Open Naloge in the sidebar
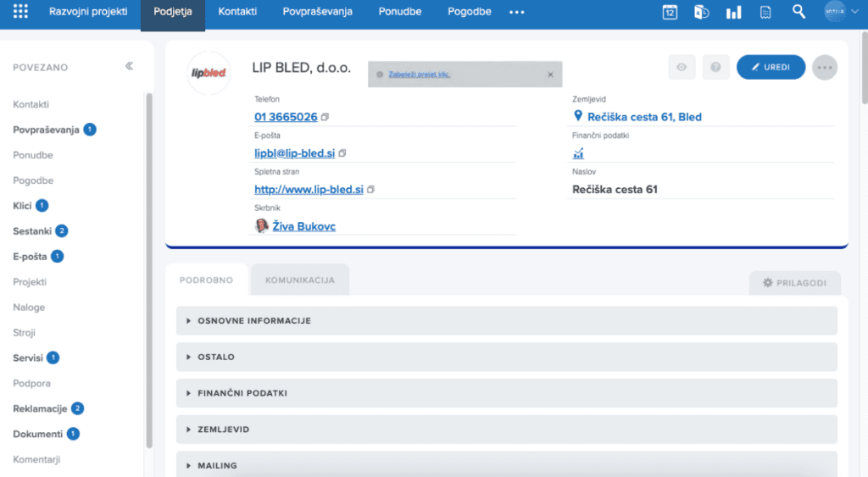Viewport: 868px width, 477px height. [x=29, y=307]
